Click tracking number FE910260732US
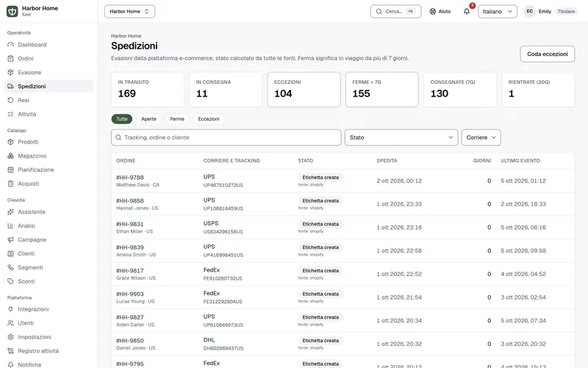Image resolution: width=588 pixels, height=368 pixels. click(223, 278)
